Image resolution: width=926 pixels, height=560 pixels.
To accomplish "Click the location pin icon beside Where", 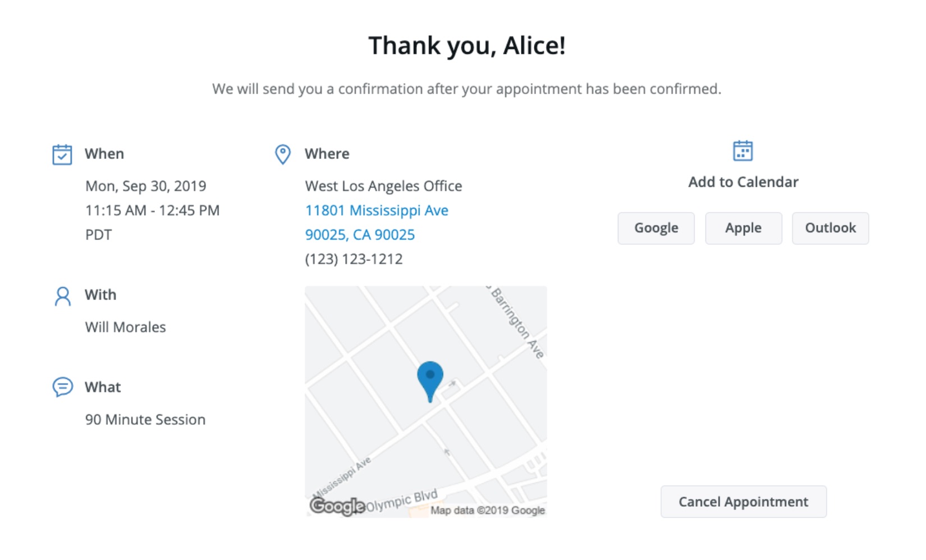I will [282, 154].
